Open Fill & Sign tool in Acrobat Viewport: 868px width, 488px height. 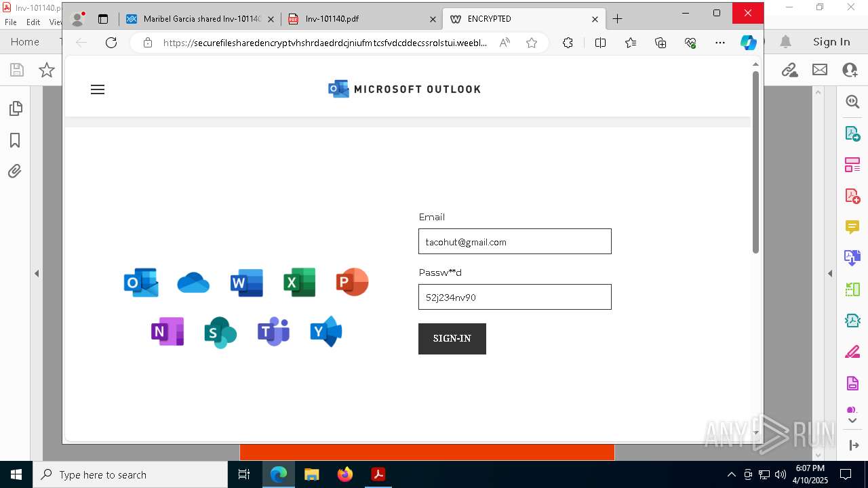click(852, 352)
